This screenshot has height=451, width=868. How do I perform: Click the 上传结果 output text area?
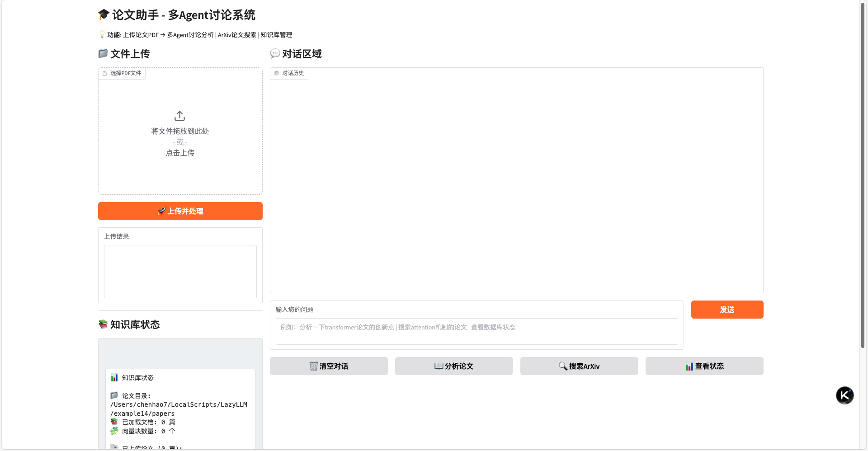180,272
